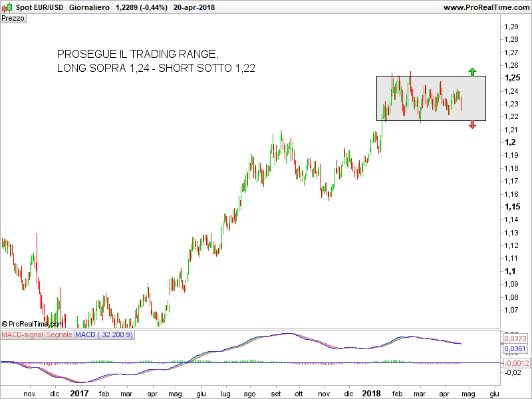Click the Giornaliero timeframe label
This screenshot has height=399, width=532.
(x=89, y=7)
